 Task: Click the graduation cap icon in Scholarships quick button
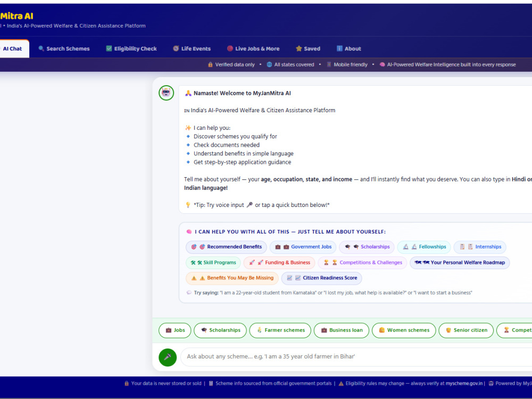click(204, 330)
